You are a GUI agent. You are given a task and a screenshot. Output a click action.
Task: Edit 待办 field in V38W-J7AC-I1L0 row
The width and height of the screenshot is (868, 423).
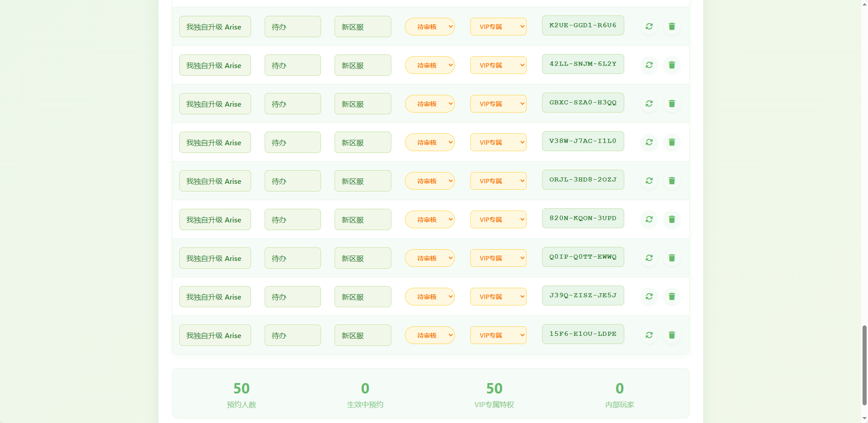(292, 143)
